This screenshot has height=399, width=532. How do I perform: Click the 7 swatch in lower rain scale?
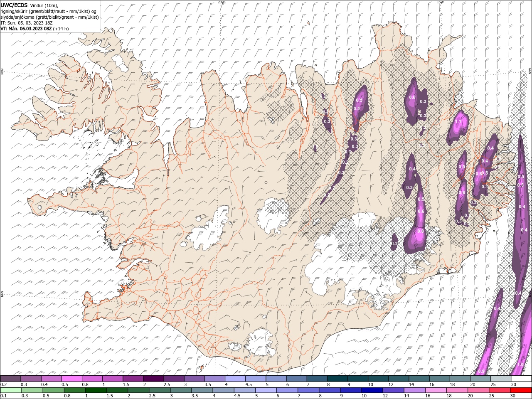point(308,390)
